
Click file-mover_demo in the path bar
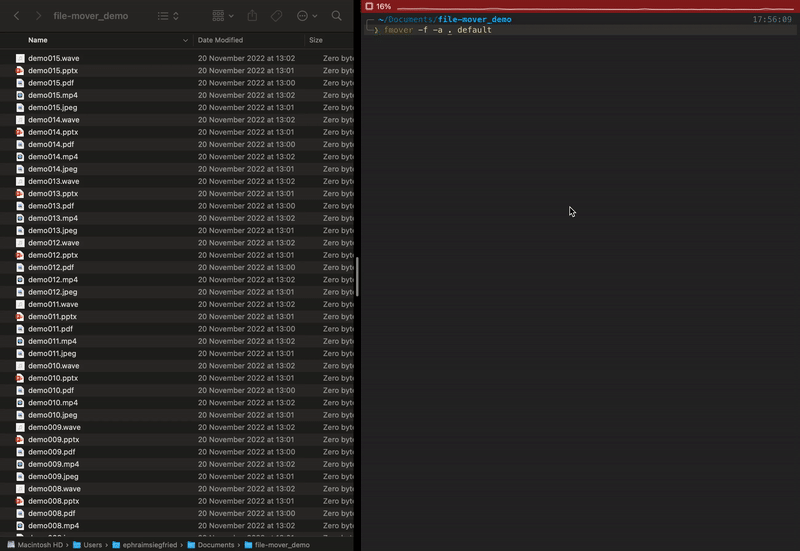[277, 545]
